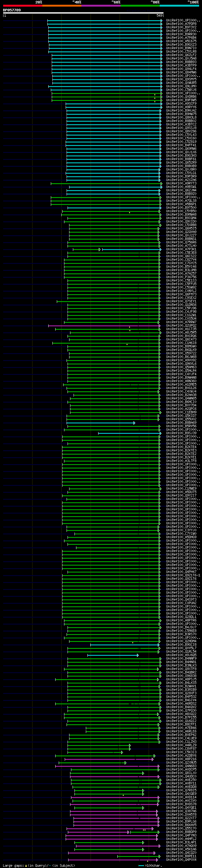Image resolution: width=202 pixels, height=868 pixels.
Task: Click the query length label 549
Action: (159, 15)
